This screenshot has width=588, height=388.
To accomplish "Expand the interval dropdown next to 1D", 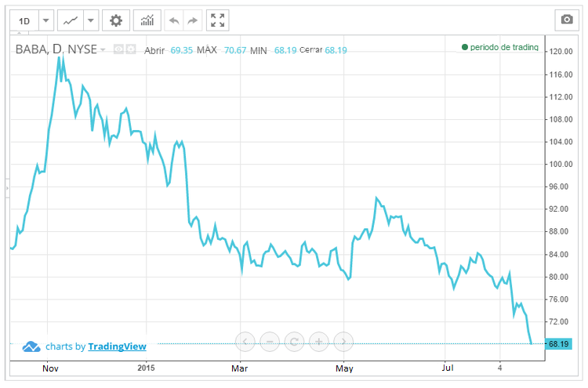I will coord(46,20).
